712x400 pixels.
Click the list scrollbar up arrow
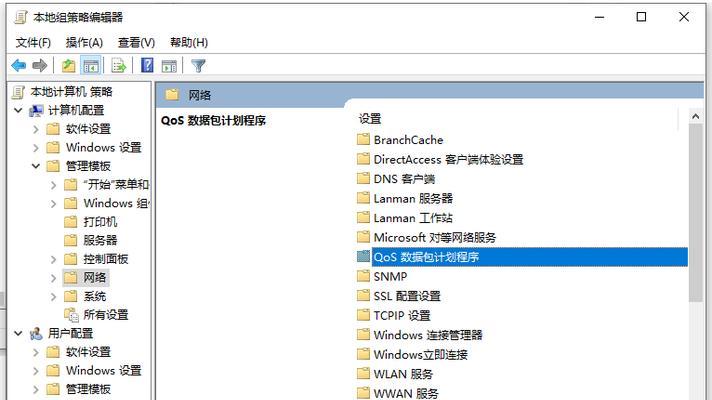pyautogui.click(x=695, y=116)
